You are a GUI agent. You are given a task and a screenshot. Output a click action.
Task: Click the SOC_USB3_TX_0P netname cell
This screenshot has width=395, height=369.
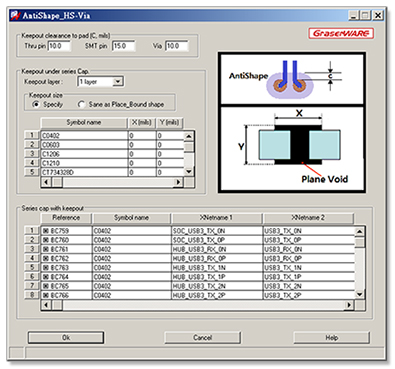click(x=217, y=240)
